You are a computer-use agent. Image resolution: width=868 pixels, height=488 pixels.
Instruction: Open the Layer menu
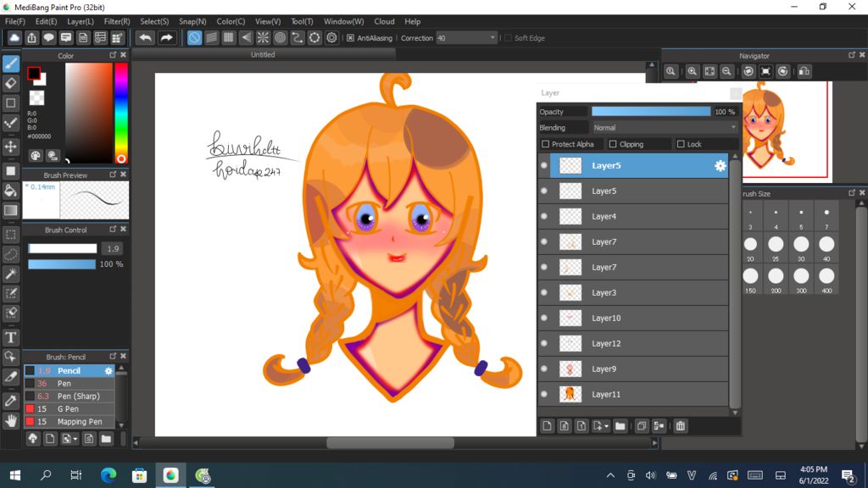click(81, 21)
